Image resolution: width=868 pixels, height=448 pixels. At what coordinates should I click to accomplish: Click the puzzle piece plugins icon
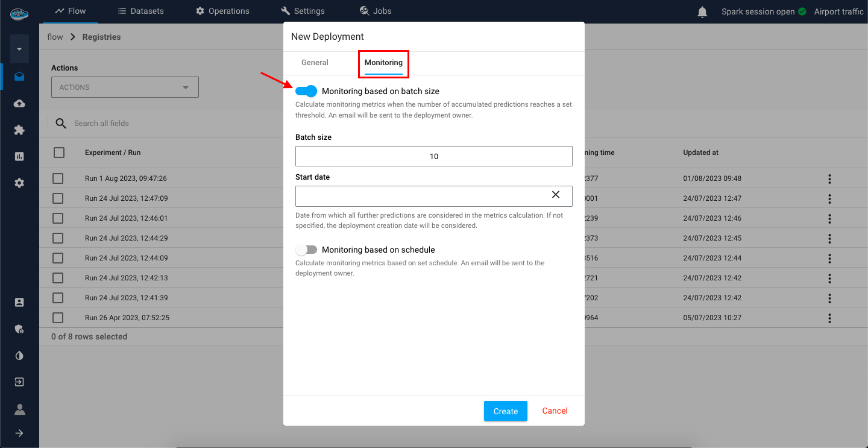tap(19, 130)
